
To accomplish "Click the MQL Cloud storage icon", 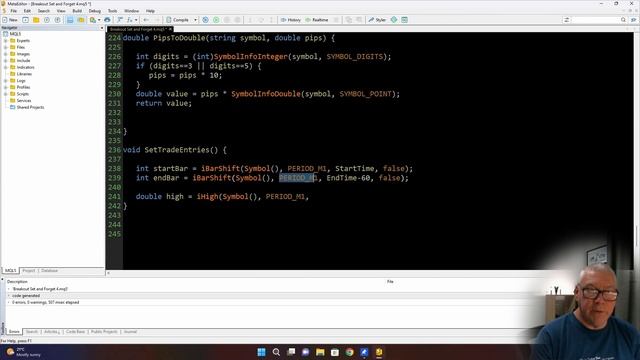I will point(107,20).
